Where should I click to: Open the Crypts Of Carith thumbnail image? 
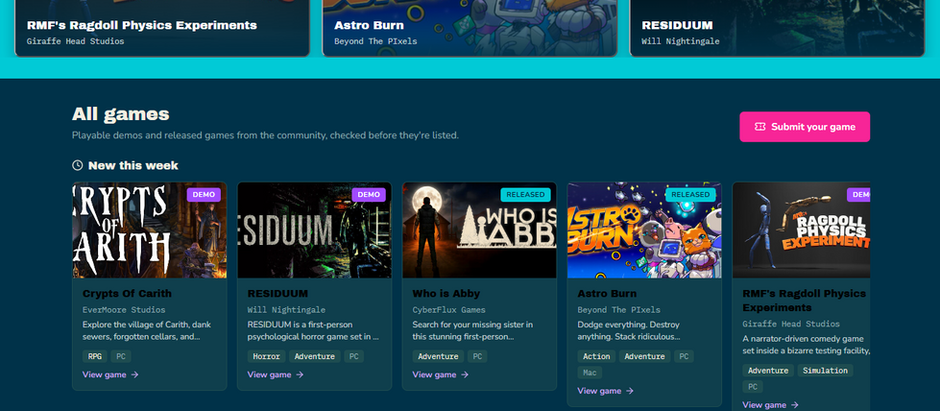[150, 230]
